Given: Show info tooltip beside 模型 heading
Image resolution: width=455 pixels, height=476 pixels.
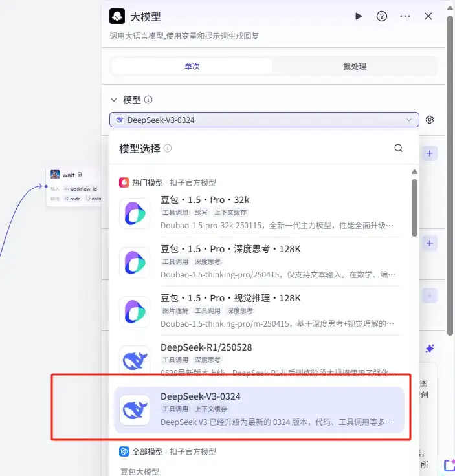Looking at the screenshot, I should point(148,100).
